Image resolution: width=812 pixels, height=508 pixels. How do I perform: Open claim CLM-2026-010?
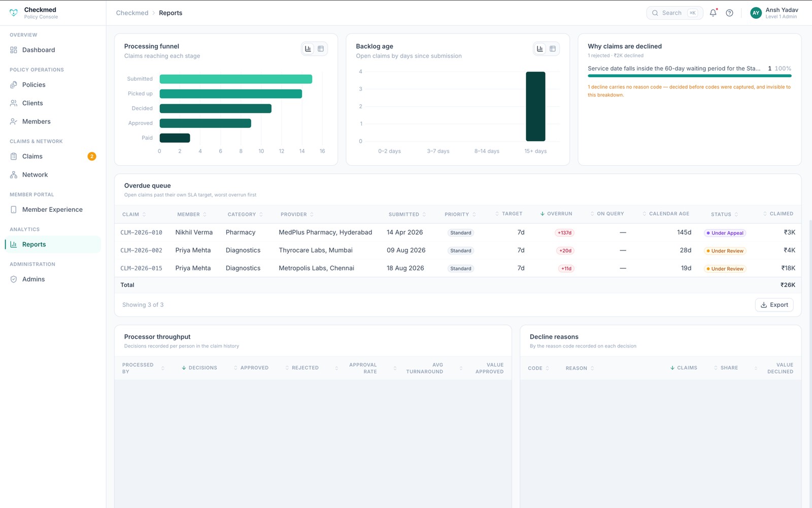tap(141, 233)
